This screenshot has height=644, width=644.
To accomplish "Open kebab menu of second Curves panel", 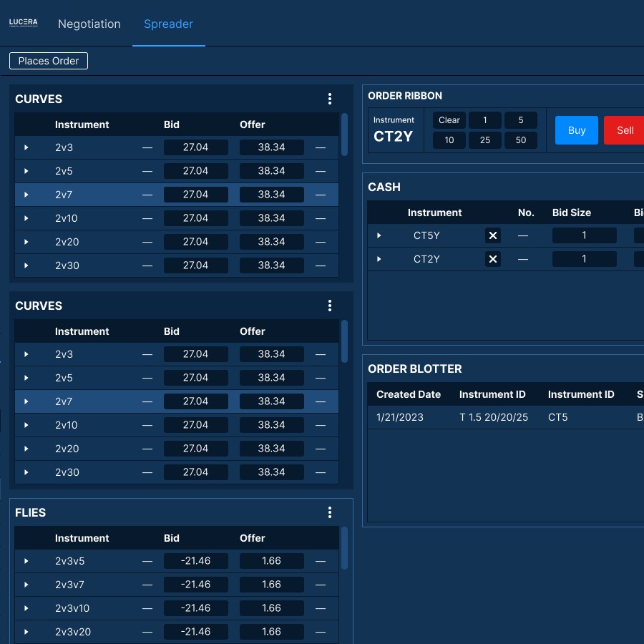I will pos(329,306).
